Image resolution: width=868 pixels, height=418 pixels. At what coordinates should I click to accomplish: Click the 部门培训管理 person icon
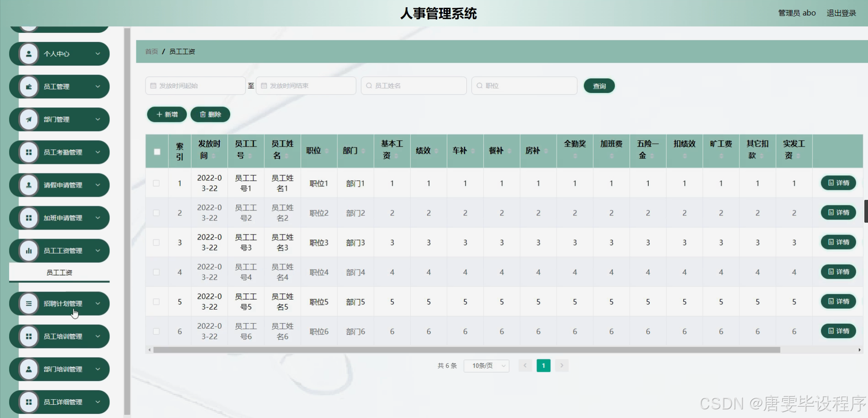tap(29, 369)
